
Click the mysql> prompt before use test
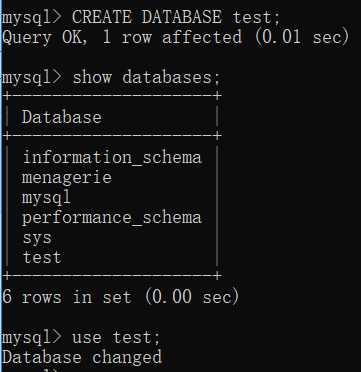pos(31,338)
